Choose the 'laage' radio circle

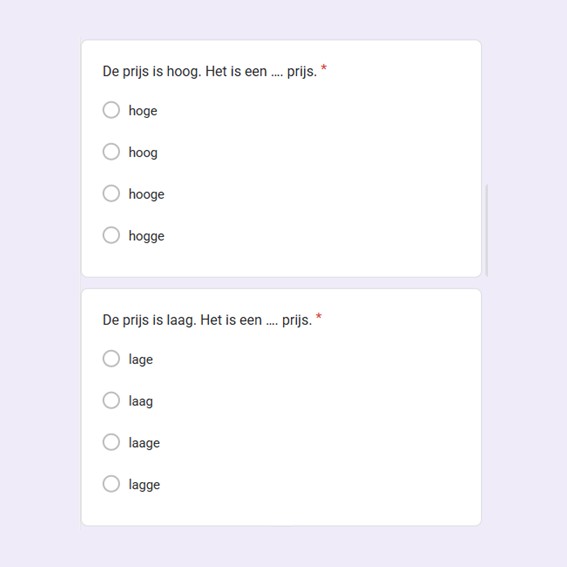pos(111,442)
